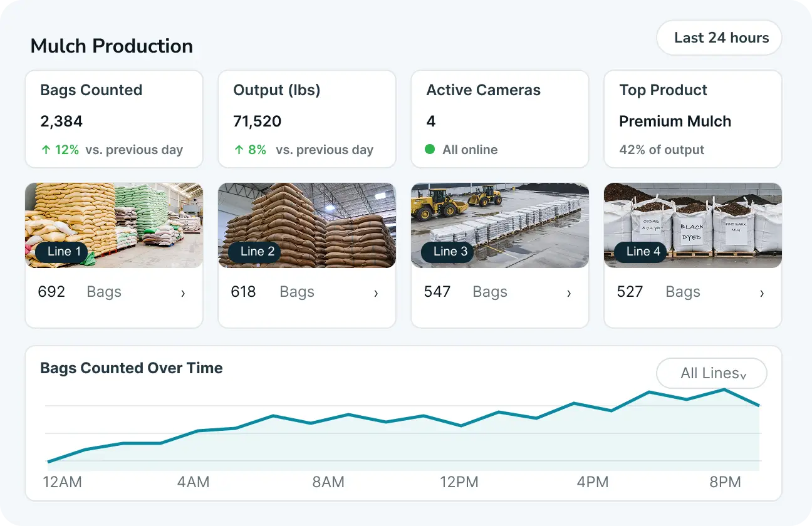
Task: Click the Mulch Production page title
Action: [112, 46]
